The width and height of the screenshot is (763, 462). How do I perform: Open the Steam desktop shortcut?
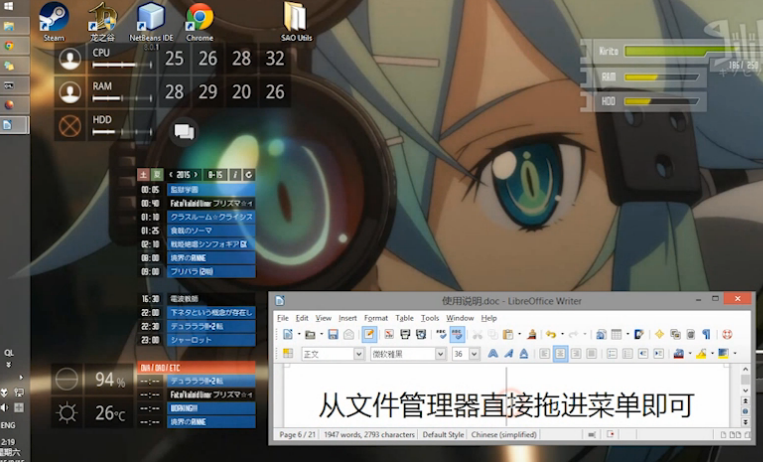[54, 22]
